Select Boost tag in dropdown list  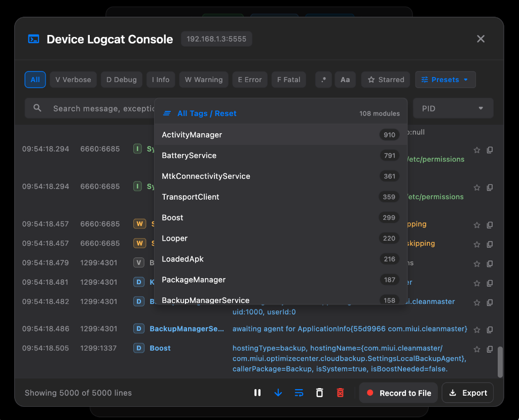(281, 217)
